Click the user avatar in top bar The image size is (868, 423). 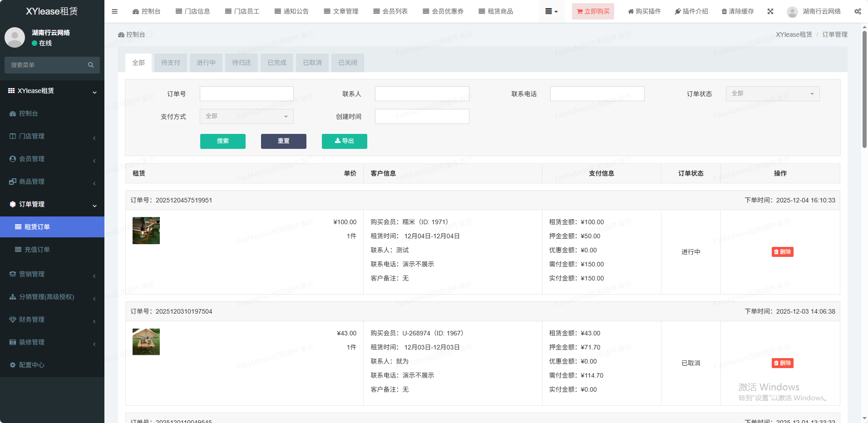click(792, 12)
